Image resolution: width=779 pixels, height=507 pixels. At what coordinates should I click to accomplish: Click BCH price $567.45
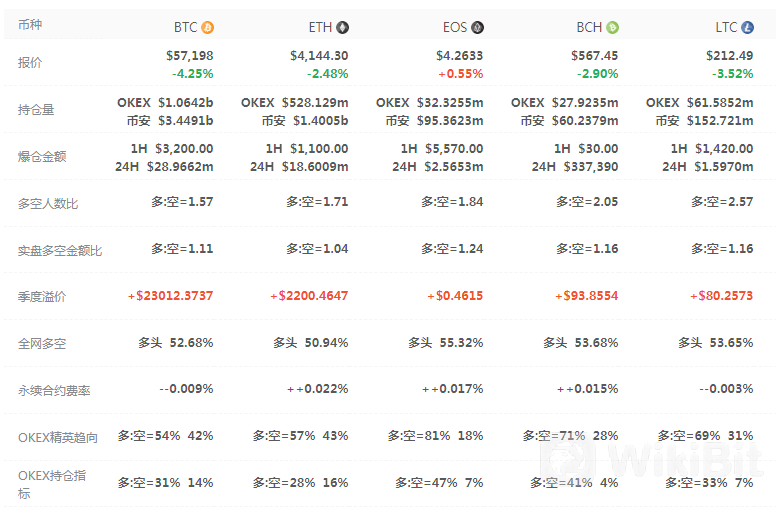[x=595, y=56]
